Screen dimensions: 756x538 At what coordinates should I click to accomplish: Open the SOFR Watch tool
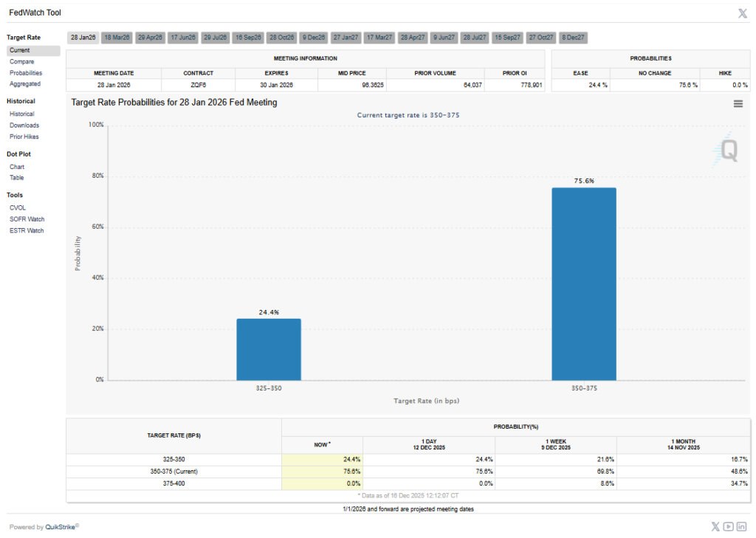pyautogui.click(x=27, y=219)
